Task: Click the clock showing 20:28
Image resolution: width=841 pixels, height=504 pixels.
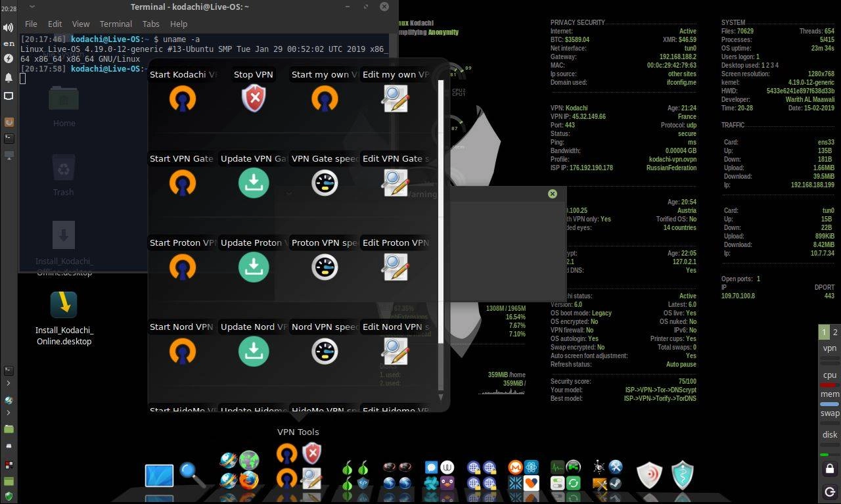Action: (x=9, y=9)
